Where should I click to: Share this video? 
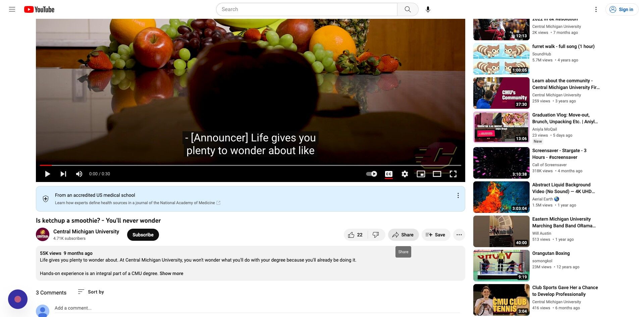pyautogui.click(x=403, y=235)
